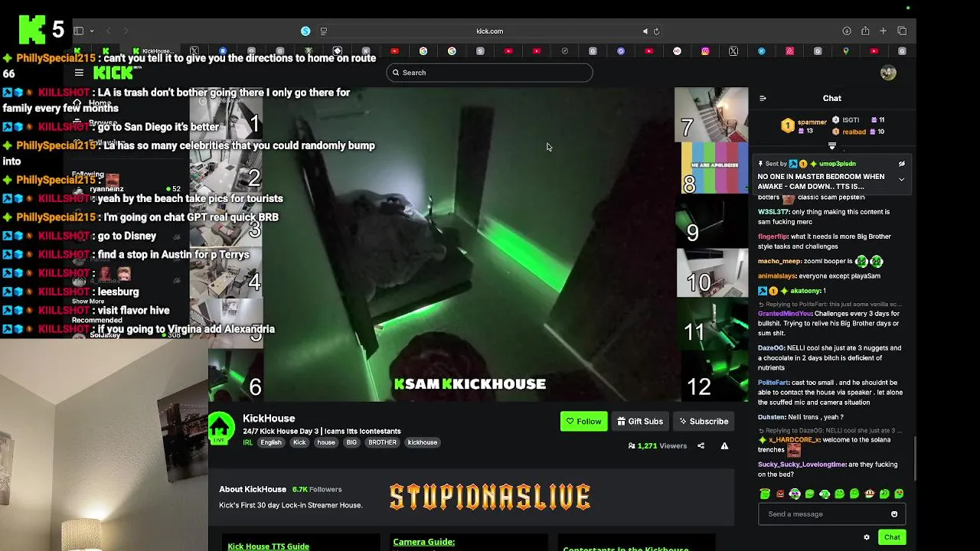Open the Instagram tab in tab bar
980x551 pixels.
tap(705, 51)
